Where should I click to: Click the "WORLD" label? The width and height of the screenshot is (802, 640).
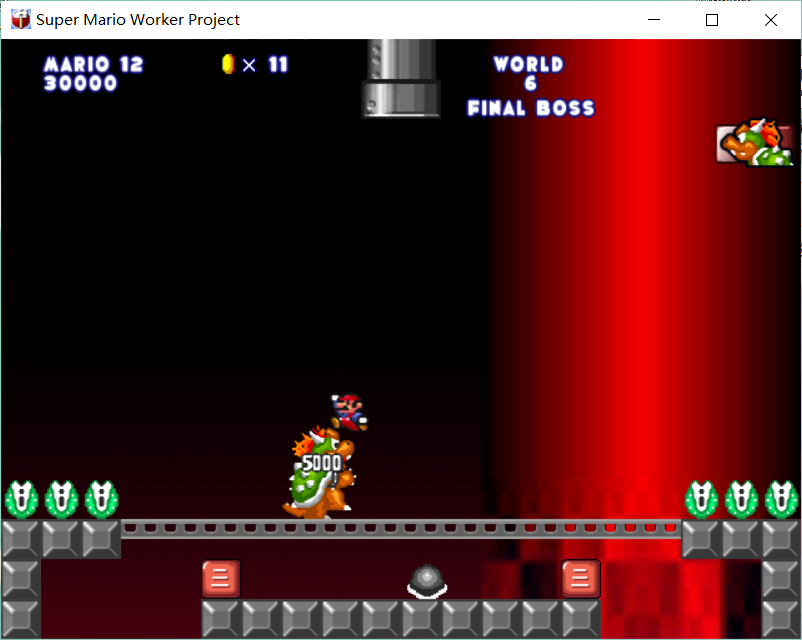pos(528,64)
